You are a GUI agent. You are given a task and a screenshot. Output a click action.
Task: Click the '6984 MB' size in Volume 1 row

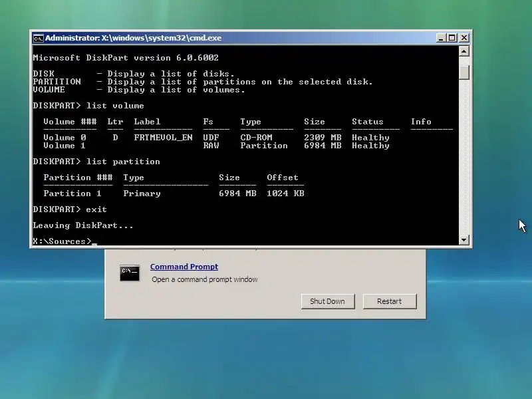[x=323, y=146]
